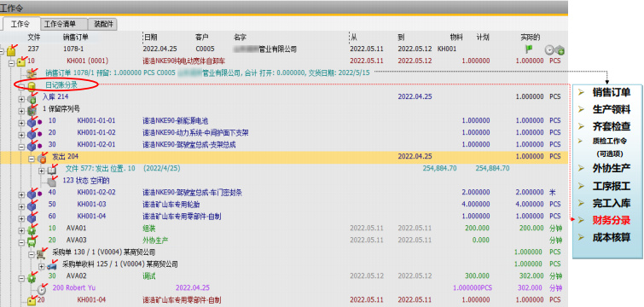This screenshot has height=307, width=644.
Task: Collapse the 发出 204 node
Action: [x=32, y=159]
